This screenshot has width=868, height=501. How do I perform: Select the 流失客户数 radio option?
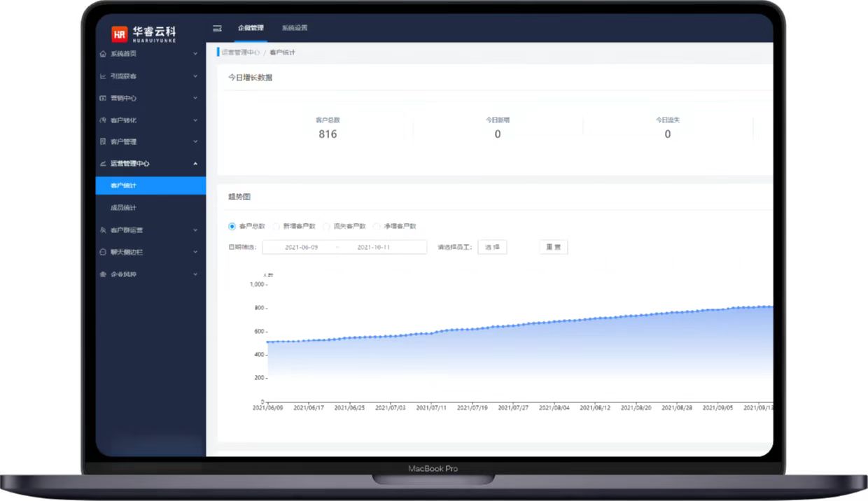(x=326, y=226)
